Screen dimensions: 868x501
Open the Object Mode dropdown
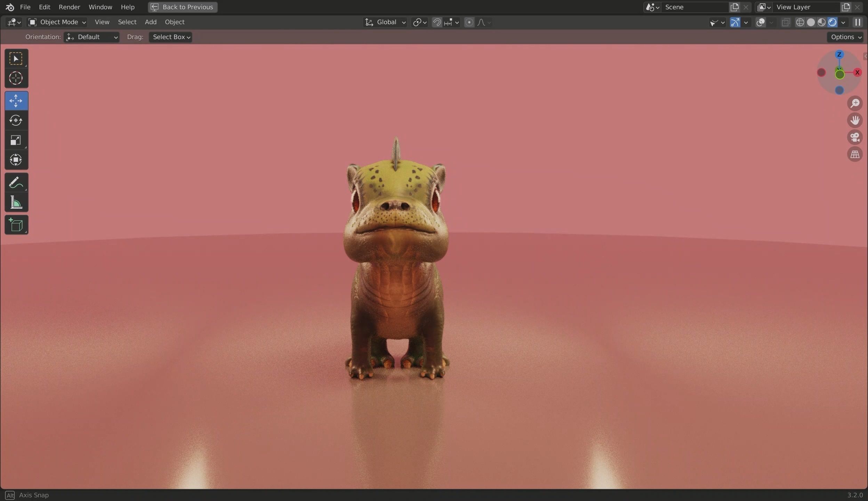click(x=57, y=22)
